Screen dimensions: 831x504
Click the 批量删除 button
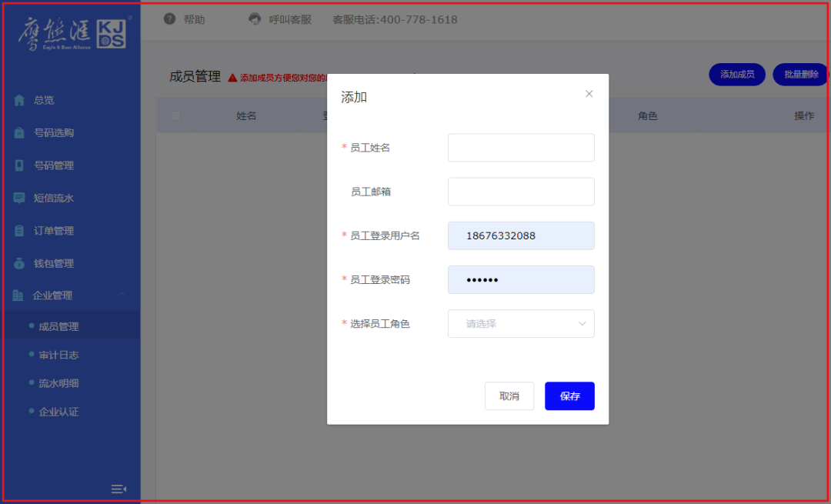[801, 75]
